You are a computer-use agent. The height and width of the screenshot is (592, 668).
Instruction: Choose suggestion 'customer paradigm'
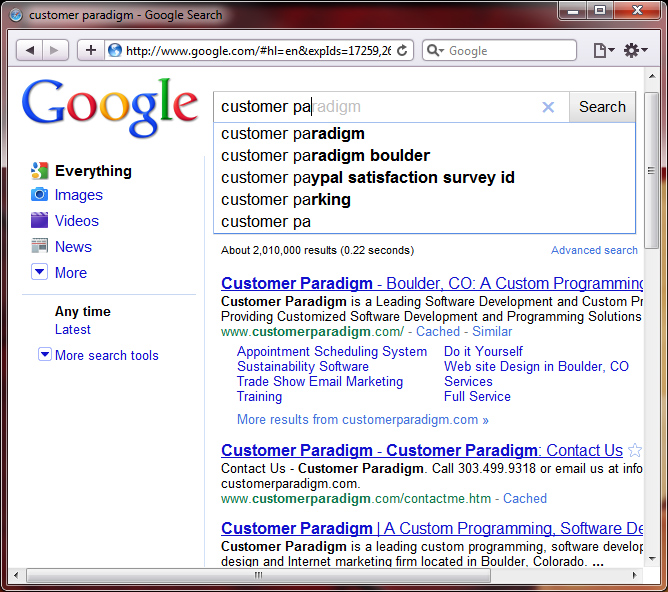[x=424, y=134]
